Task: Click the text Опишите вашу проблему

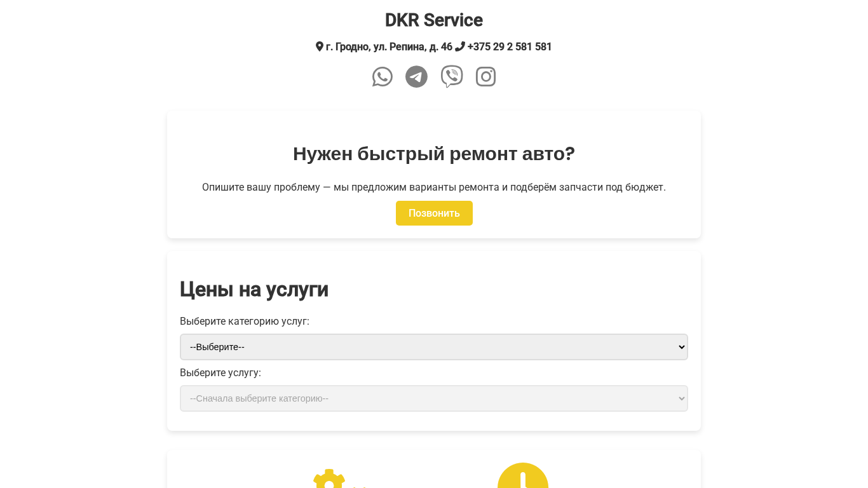Action: (261, 187)
